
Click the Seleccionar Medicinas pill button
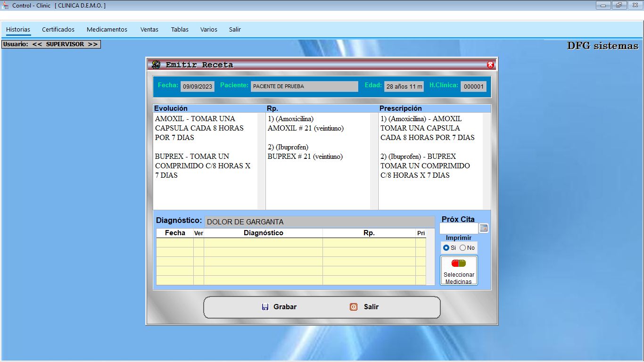pos(459,271)
